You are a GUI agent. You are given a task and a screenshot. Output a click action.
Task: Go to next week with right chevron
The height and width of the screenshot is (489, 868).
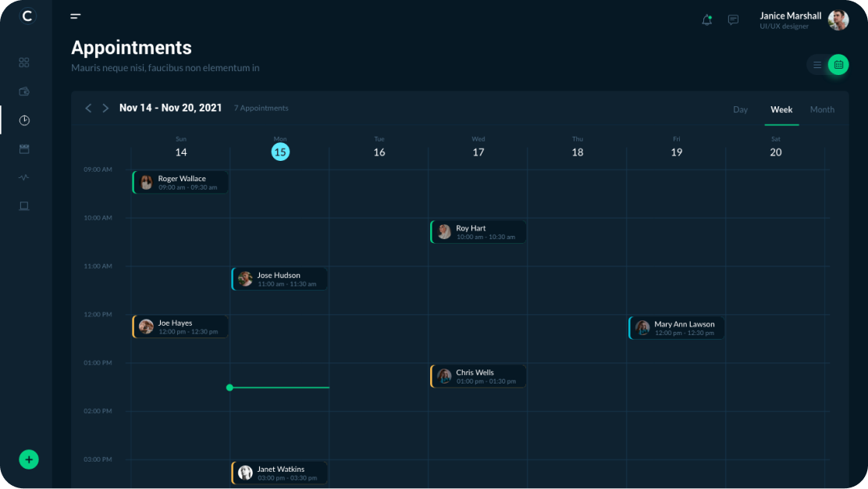pyautogui.click(x=105, y=109)
